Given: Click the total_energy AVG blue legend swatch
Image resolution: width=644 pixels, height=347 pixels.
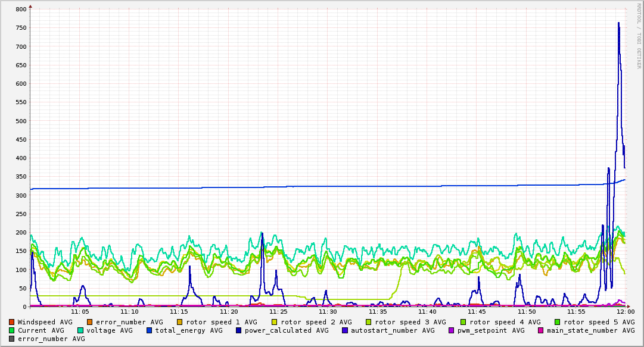Looking at the screenshot, I should [x=150, y=330].
